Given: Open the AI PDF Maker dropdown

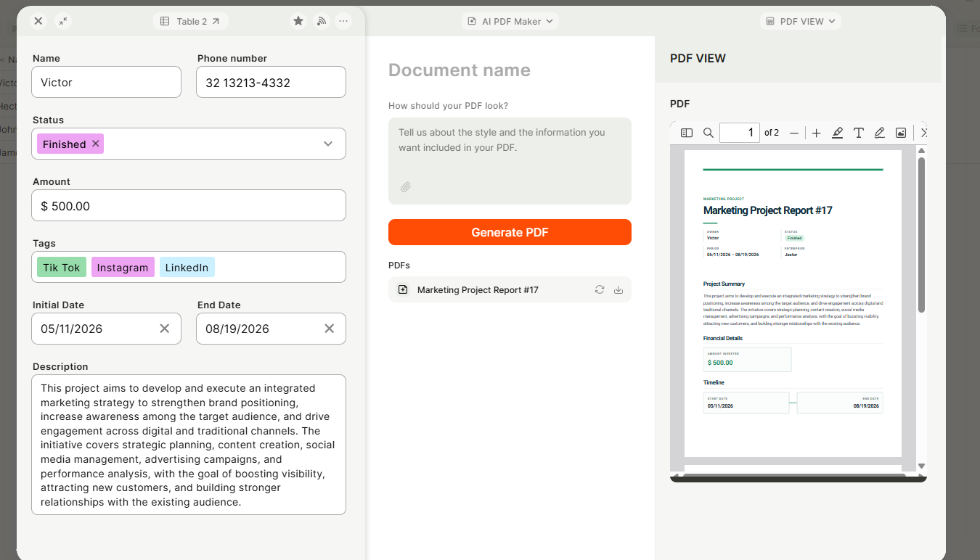Looking at the screenshot, I should [x=510, y=21].
